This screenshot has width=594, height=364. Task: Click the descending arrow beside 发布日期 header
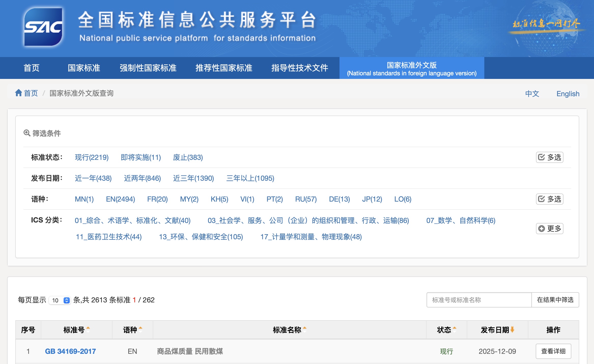click(x=512, y=330)
